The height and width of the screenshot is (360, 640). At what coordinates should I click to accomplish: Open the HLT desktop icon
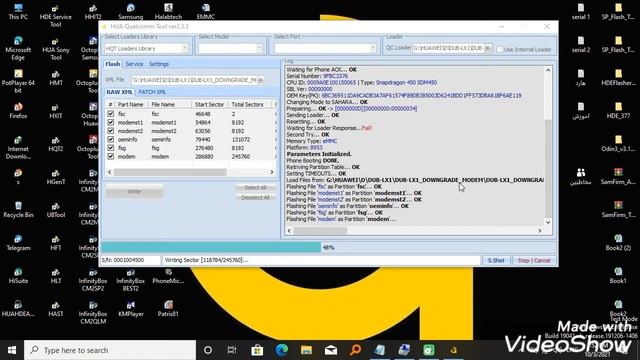click(x=56, y=276)
